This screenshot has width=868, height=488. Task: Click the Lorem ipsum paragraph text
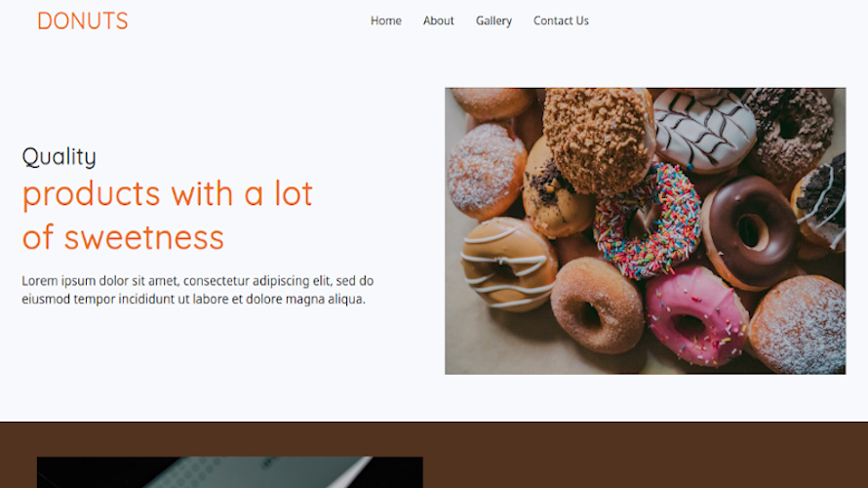coord(198,290)
